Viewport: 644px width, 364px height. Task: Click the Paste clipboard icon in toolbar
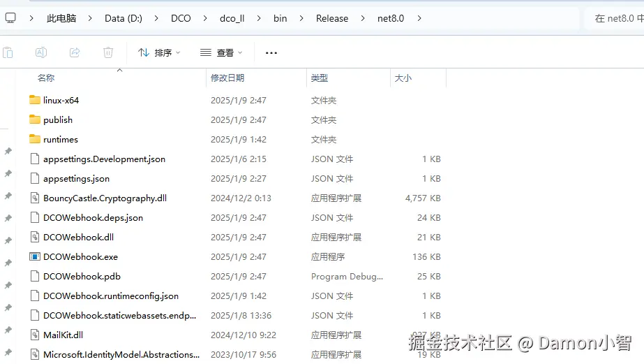pos(8,52)
